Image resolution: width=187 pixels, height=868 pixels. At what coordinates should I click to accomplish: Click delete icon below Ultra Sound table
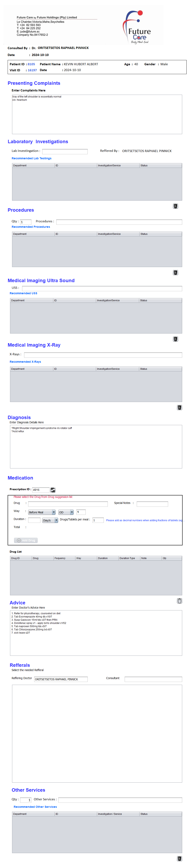[175, 339]
